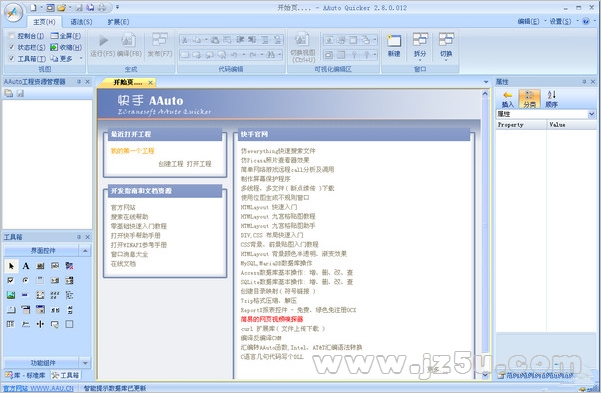Click the 拆分 split window icon

(x=420, y=40)
